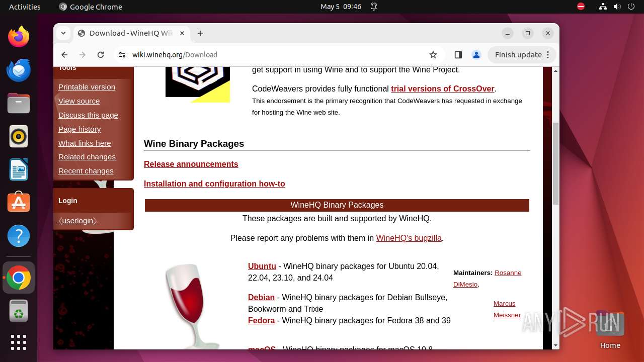Open Installation and configuration how-to link
This screenshot has height=362, width=644.
tap(214, 184)
